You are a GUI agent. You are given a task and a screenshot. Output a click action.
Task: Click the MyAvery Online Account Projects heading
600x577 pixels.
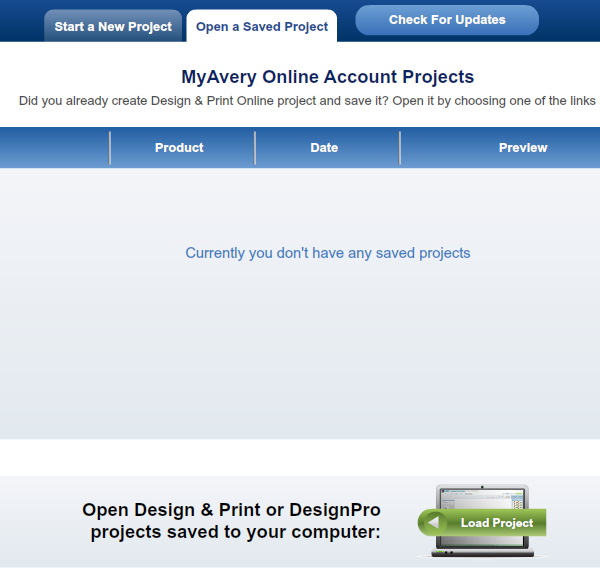coord(328,77)
